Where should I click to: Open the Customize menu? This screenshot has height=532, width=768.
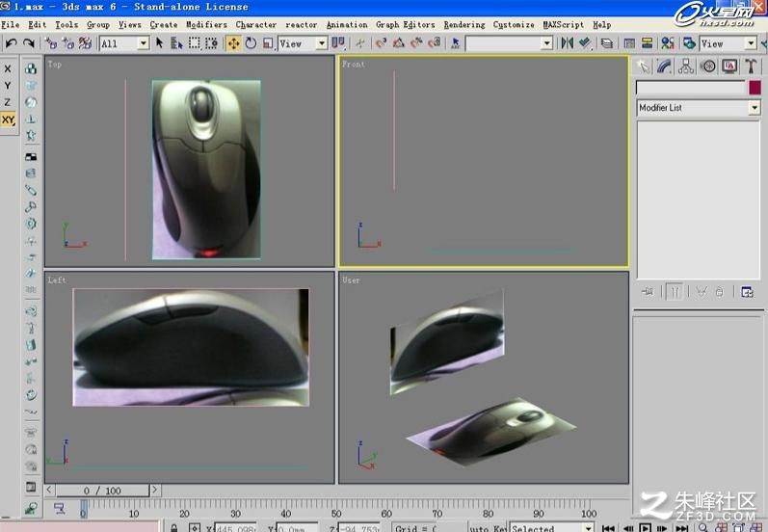(514, 24)
